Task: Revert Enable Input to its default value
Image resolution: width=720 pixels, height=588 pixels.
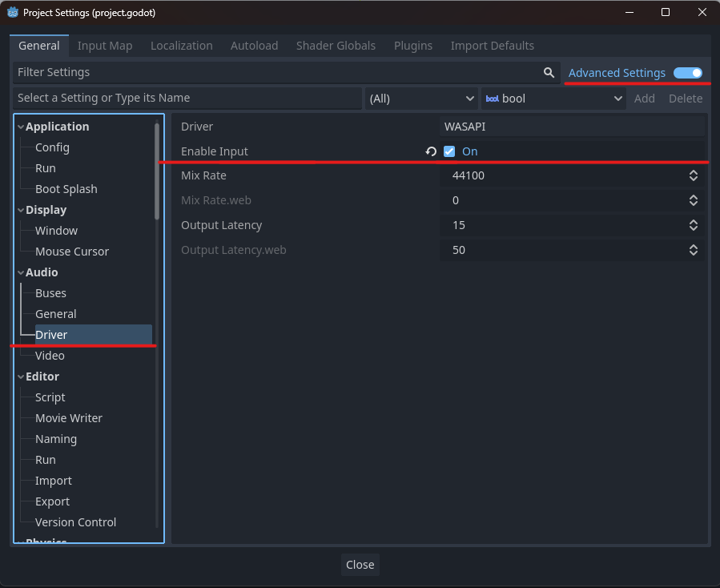Action: [x=431, y=151]
